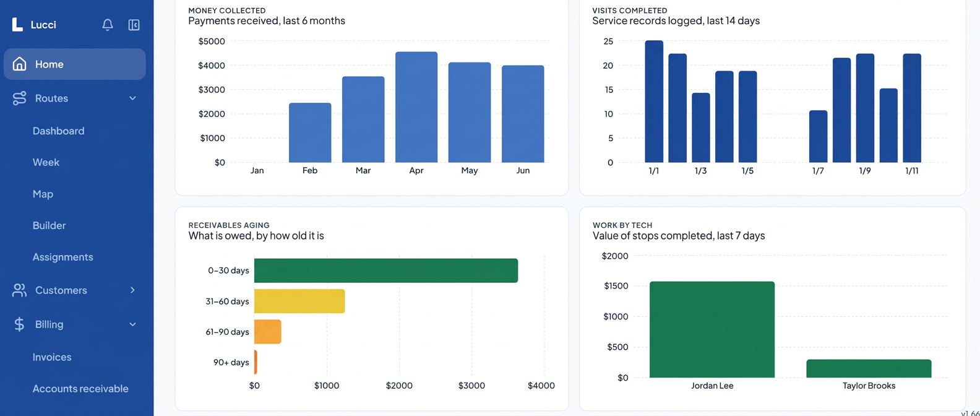Click the 'RECEIVABLES AGING' heading
Screen dimensions: 980x416
(229, 225)
